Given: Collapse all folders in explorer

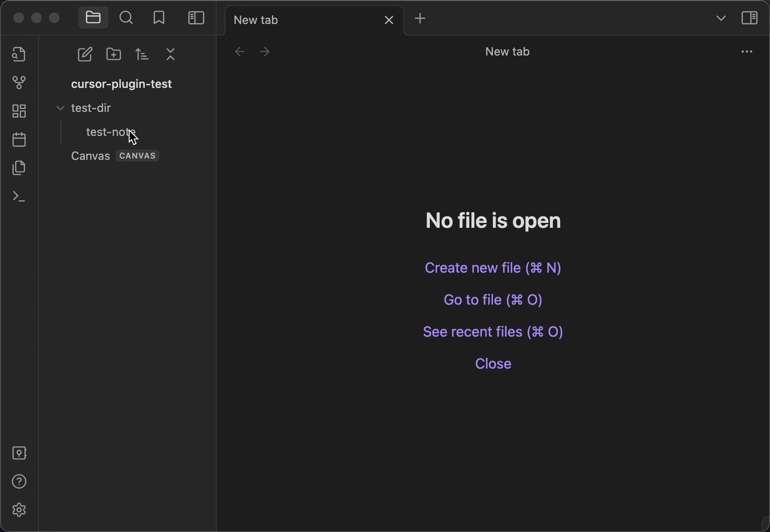Looking at the screenshot, I should [x=171, y=54].
